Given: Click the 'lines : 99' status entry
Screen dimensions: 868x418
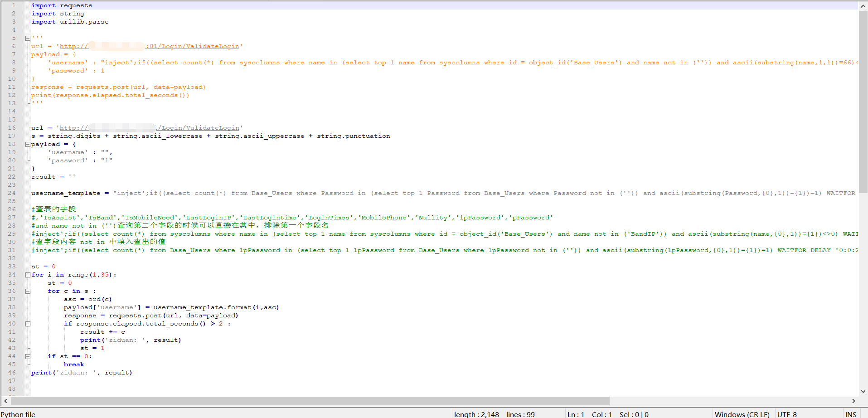Looking at the screenshot, I should click(x=520, y=414).
